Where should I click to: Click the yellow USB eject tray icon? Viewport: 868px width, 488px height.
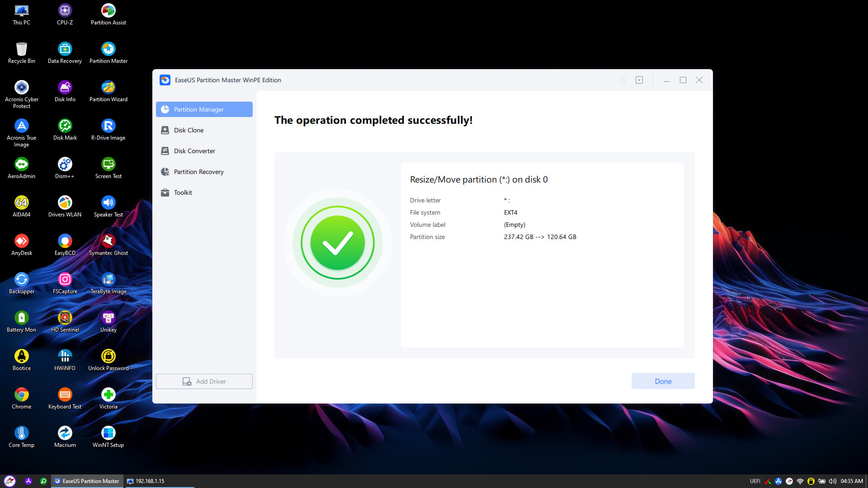click(811, 481)
